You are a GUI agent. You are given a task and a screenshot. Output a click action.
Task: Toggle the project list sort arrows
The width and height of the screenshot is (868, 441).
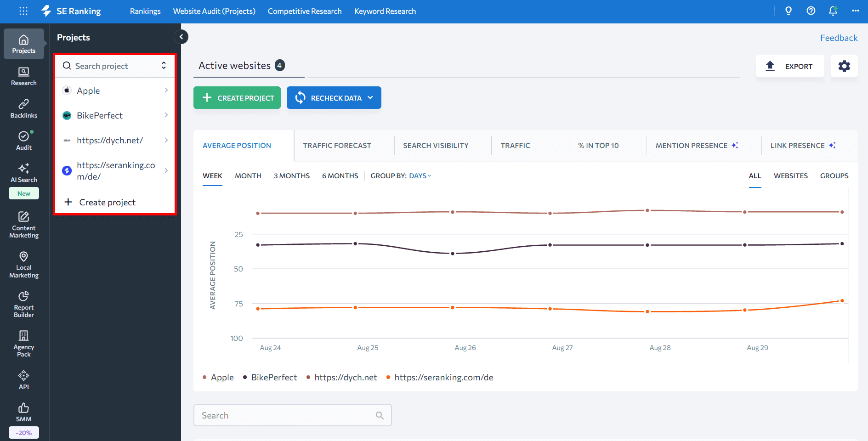pos(164,66)
